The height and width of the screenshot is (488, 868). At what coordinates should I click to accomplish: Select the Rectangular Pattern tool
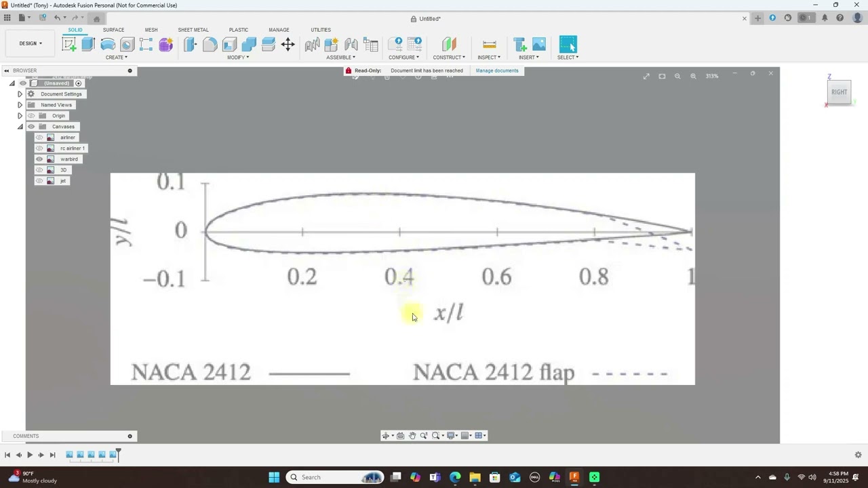click(146, 45)
